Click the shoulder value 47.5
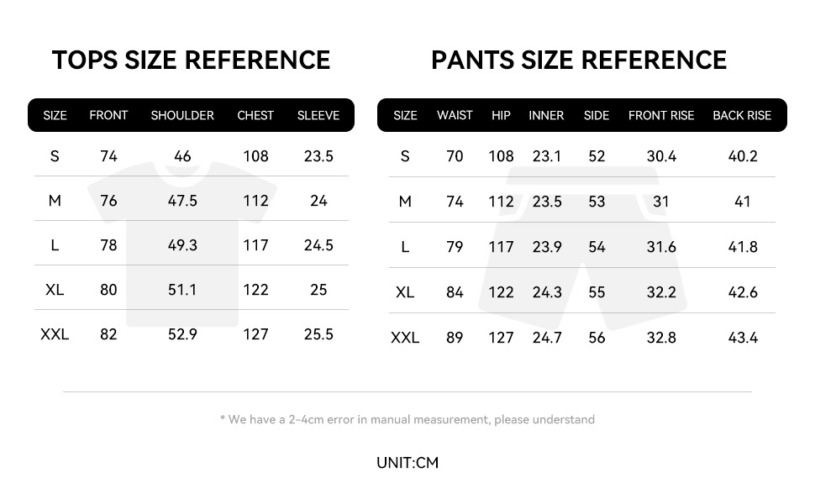 pyautogui.click(x=182, y=201)
